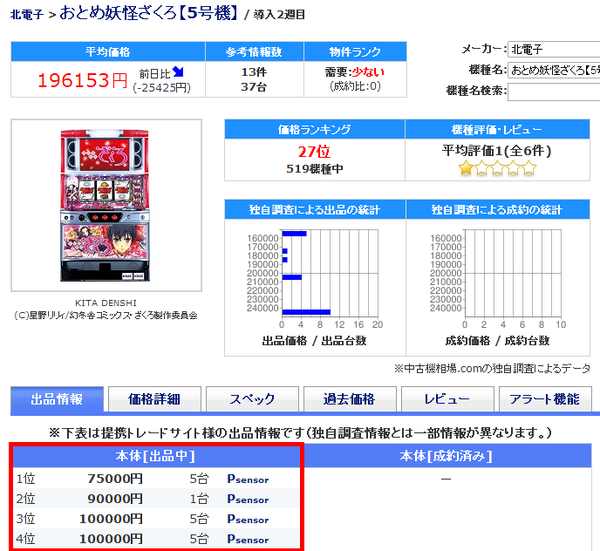Click the 需要:少ない rank text
Viewport: 600px width, 551px height.
pos(355,72)
